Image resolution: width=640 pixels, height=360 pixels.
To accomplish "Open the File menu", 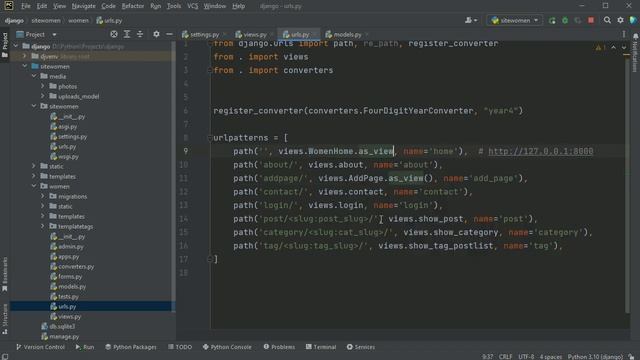I will [x=25, y=6].
